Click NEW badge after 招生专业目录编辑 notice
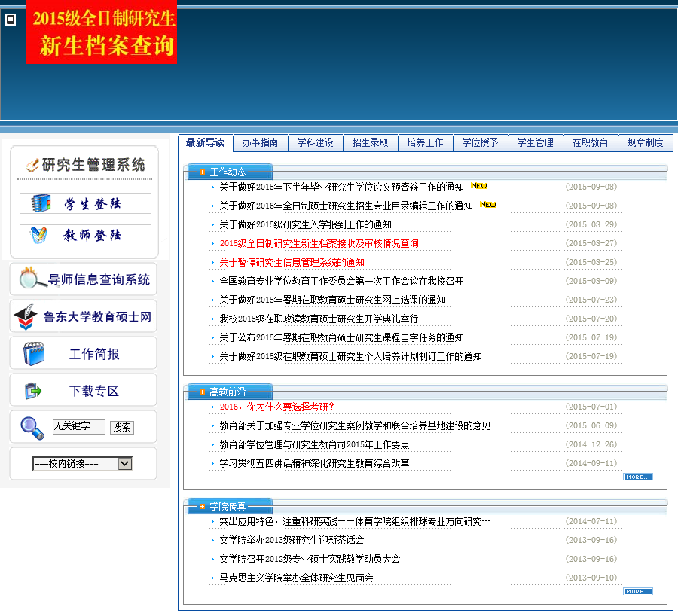The width and height of the screenshot is (678, 616). tap(487, 205)
